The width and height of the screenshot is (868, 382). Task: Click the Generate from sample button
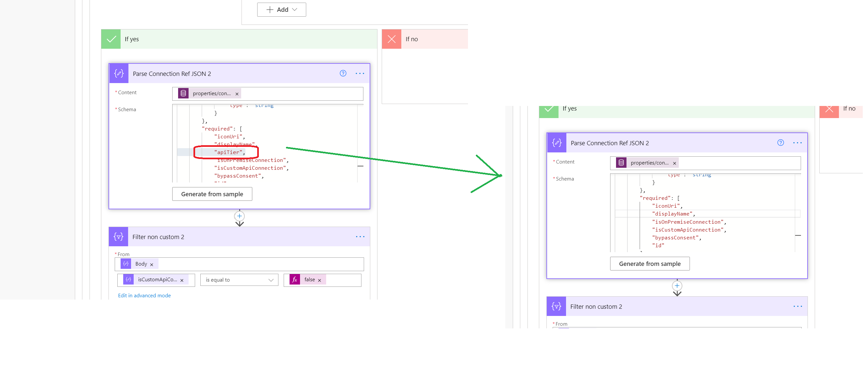[212, 194]
